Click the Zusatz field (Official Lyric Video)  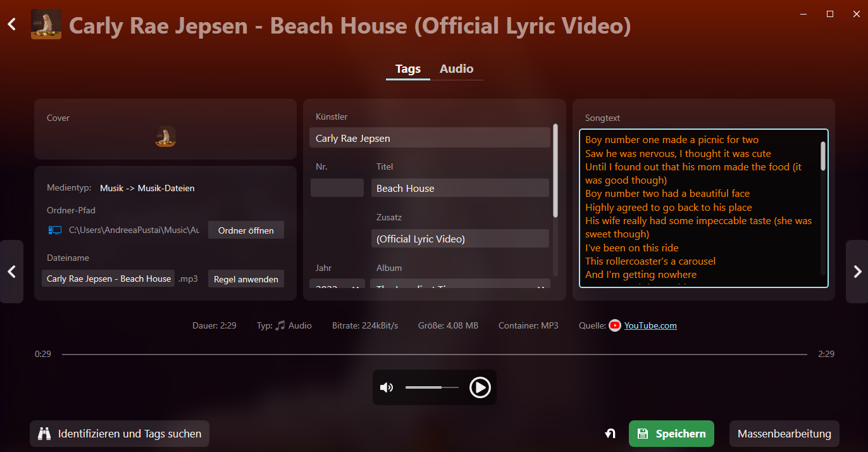click(460, 239)
